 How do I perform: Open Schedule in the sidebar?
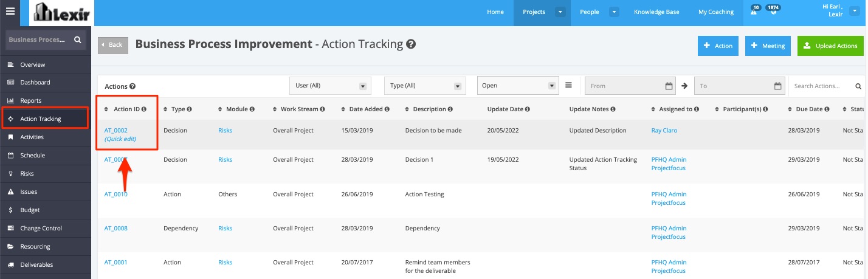tap(46, 155)
